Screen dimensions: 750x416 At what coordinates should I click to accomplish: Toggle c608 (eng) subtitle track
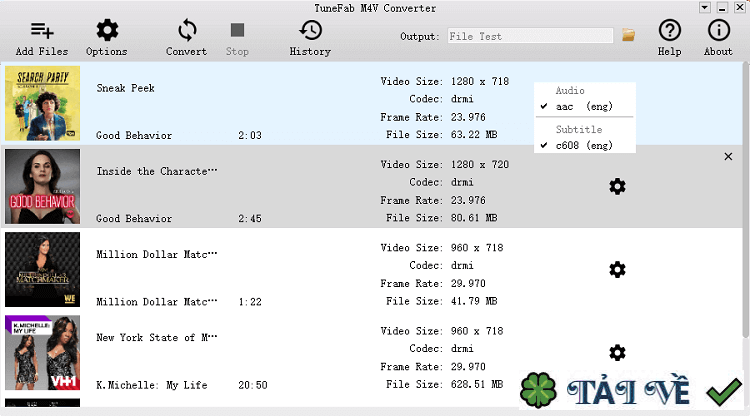[584, 145]
